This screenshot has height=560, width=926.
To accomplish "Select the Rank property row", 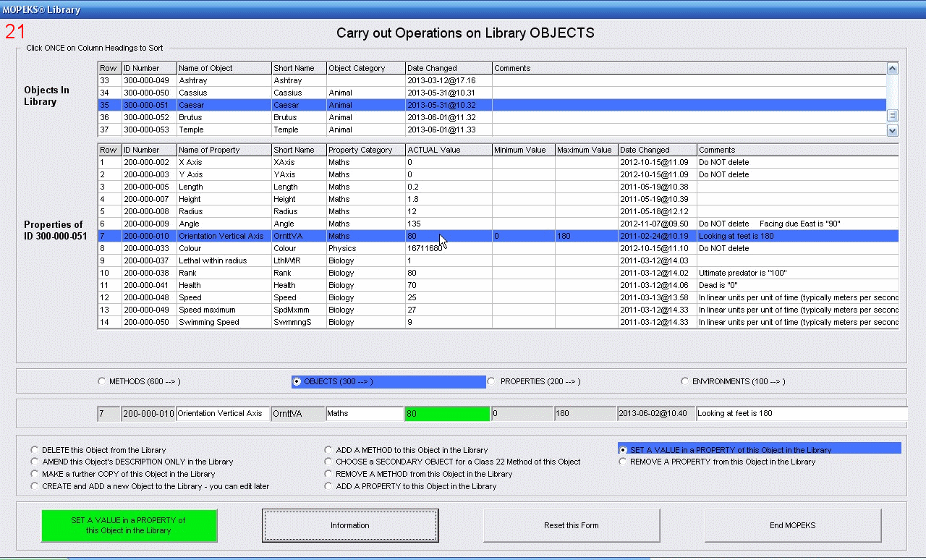I will pyautogui.click(x=498, y=273).
